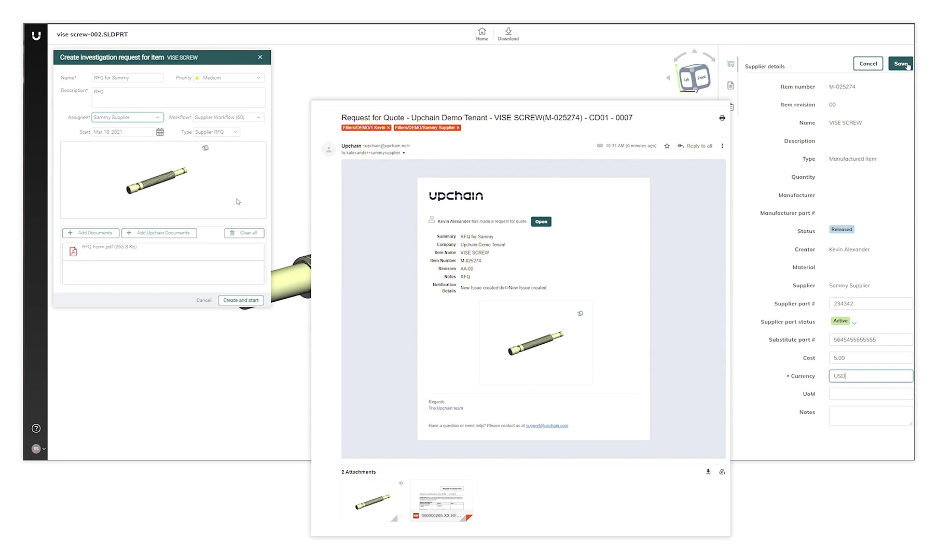Open the Assignee Sammy Supplier dropdown

pyautogui.click(x=128, y=117)
